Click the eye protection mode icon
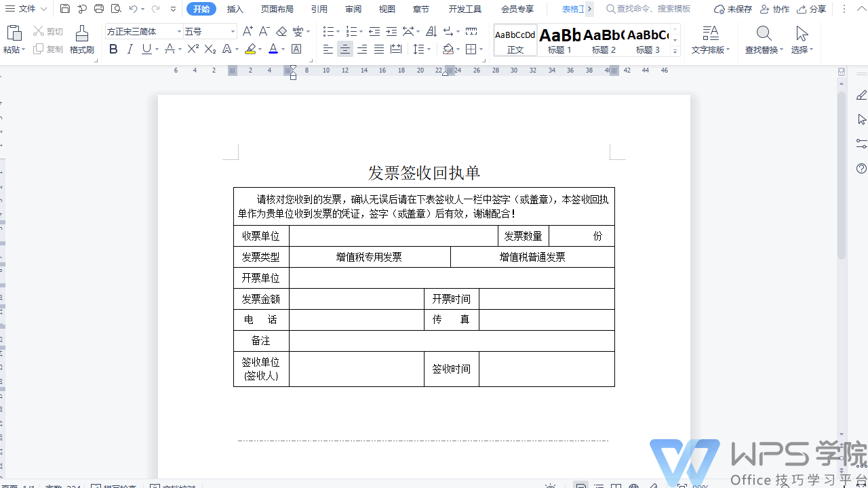Viewport: 868px width, 488px height. (x=551, y=486)
